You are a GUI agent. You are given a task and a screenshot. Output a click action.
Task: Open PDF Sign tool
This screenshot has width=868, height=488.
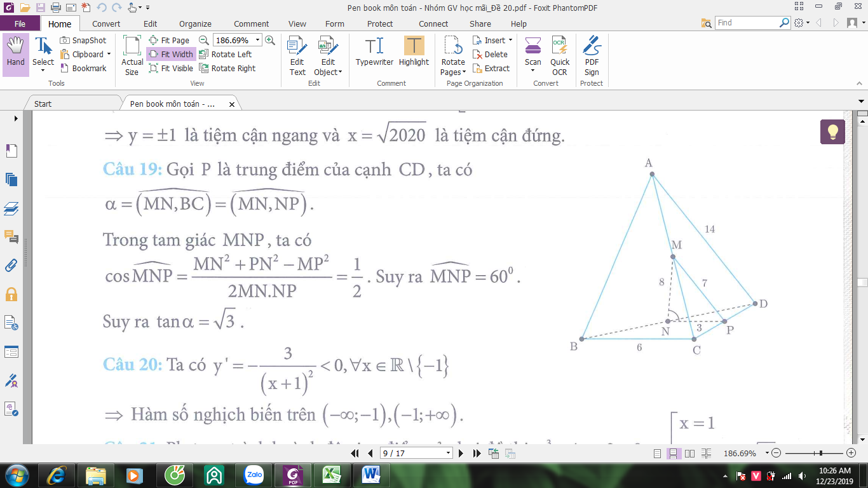tap(592, 55)
